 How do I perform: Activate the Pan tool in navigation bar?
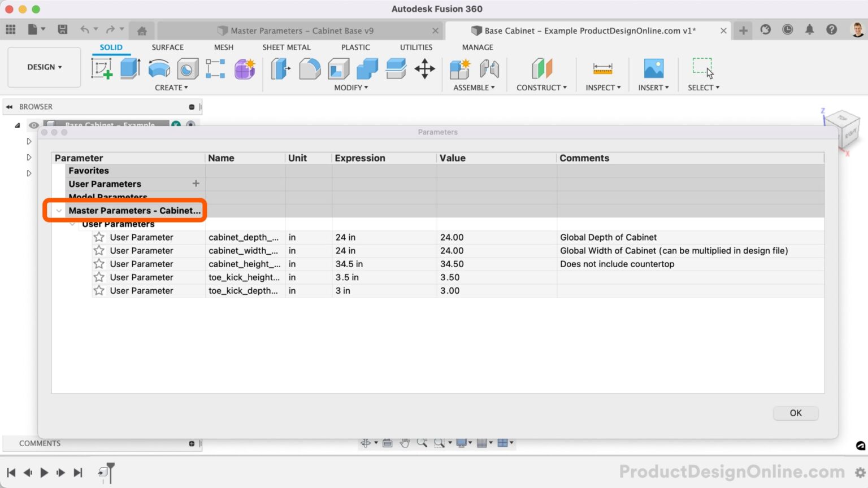405,443
